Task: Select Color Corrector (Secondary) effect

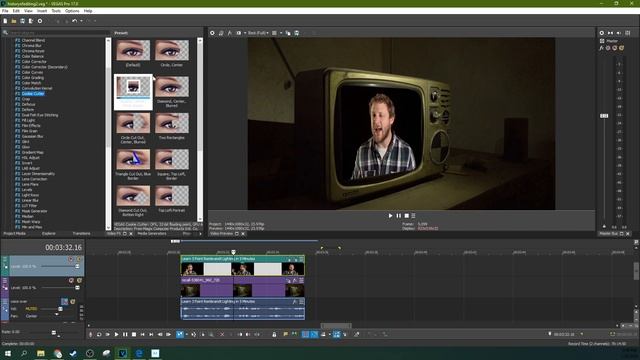Action: pos(44,67)
